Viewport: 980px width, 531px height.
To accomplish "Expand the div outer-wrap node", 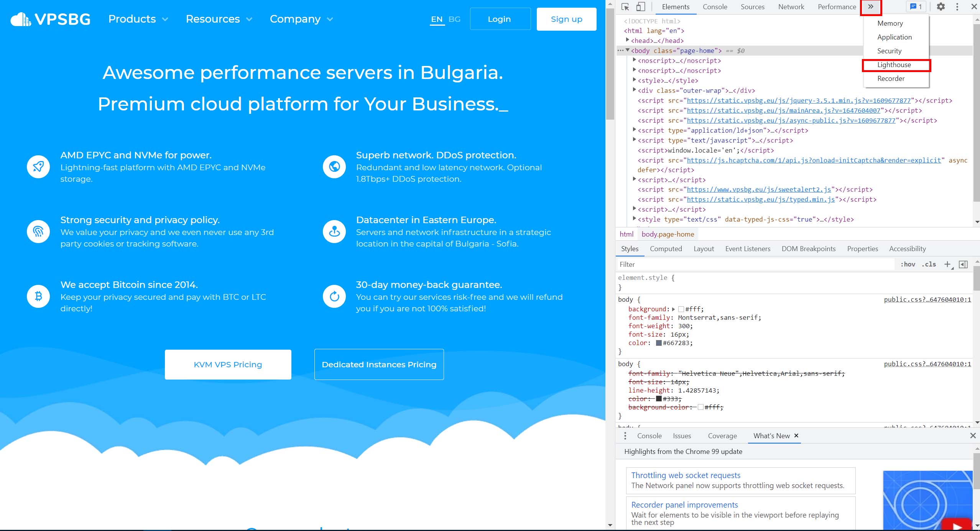I will (634, 90).
